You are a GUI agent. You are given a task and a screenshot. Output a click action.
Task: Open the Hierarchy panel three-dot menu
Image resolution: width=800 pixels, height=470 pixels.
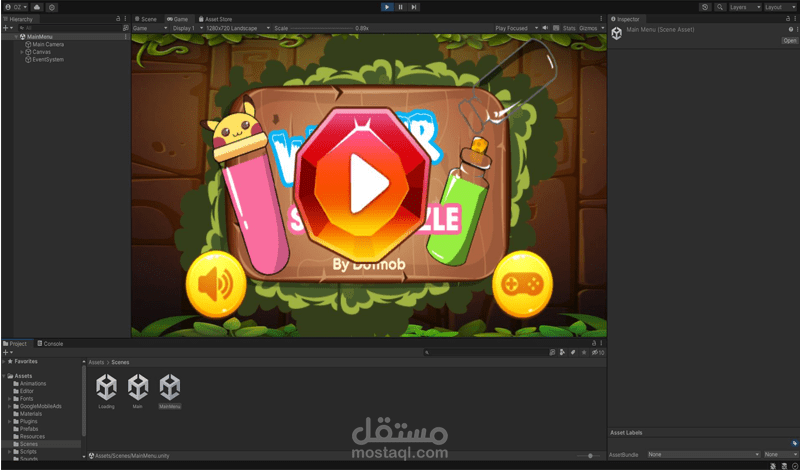tap(126, 18)
